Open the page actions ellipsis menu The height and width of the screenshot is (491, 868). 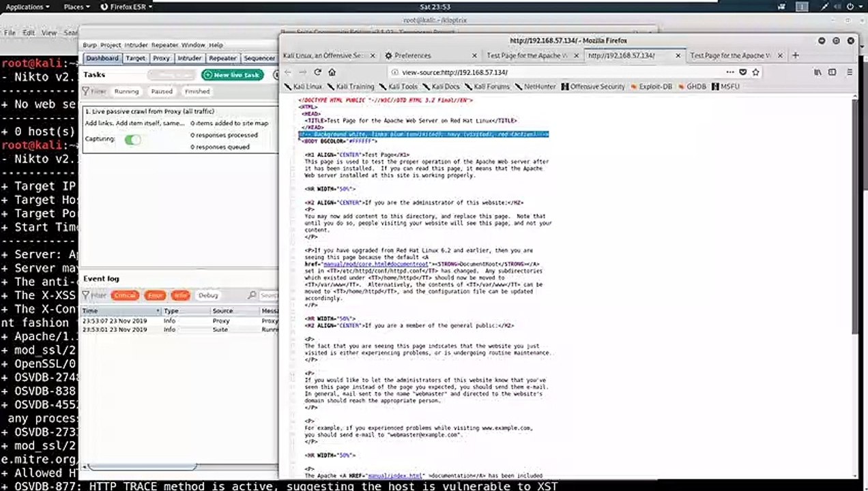pos(730,72)
